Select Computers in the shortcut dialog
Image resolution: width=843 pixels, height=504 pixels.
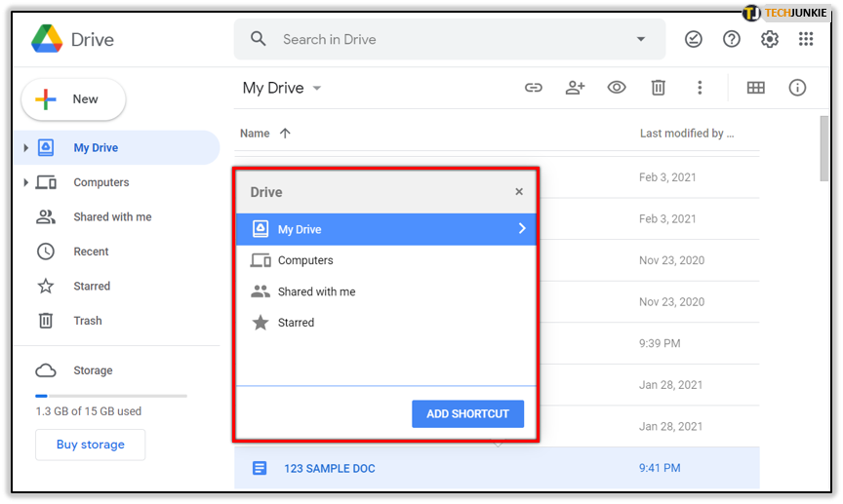click(x=386, y=260)
